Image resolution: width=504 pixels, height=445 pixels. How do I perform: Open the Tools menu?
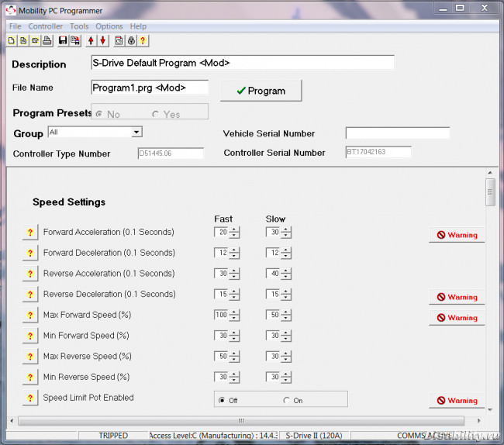[79, 26]
